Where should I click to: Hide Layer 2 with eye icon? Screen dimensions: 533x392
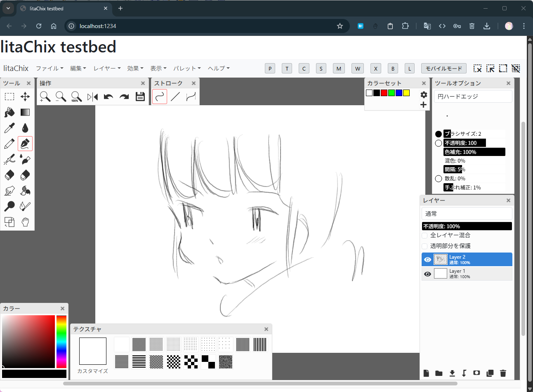click(427, 260)
